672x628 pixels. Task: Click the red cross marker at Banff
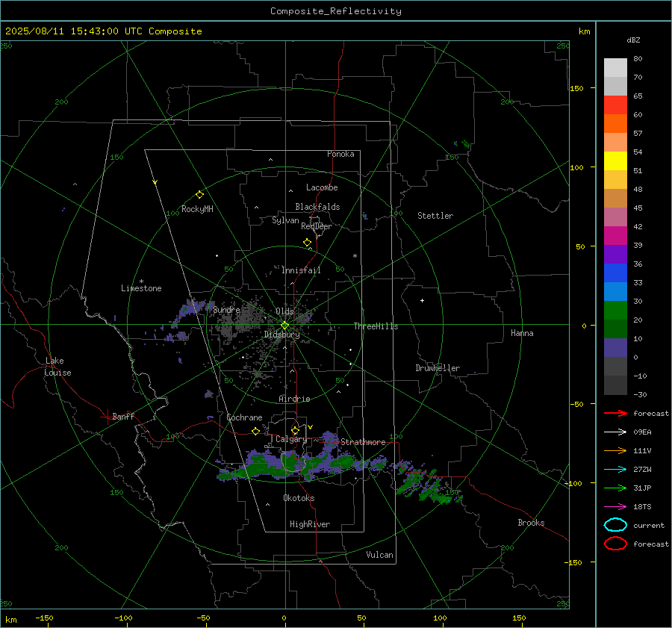click(x=107, y=417)
